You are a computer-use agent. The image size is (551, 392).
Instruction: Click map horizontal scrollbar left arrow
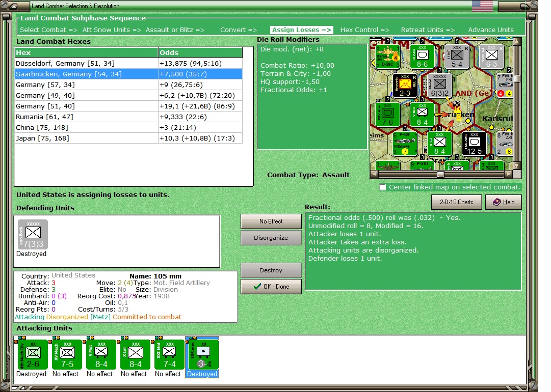[374, 174]
